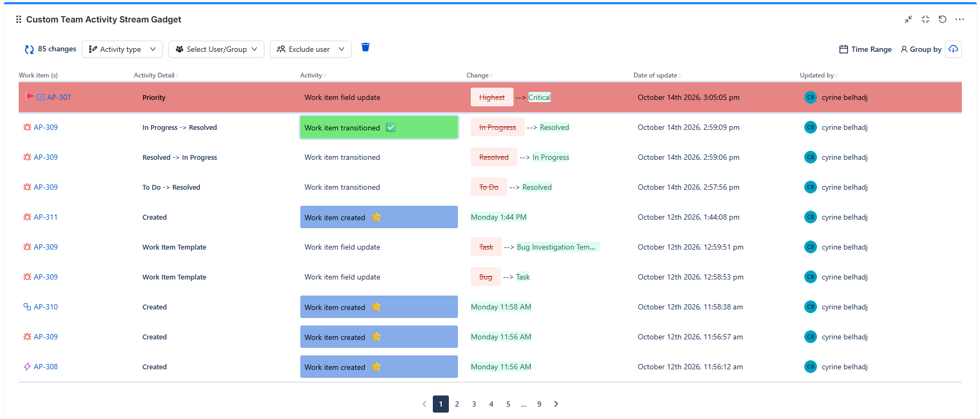Click the cloud export icon
The width and height of the screenshot is (980, 419).
point(953,49)
